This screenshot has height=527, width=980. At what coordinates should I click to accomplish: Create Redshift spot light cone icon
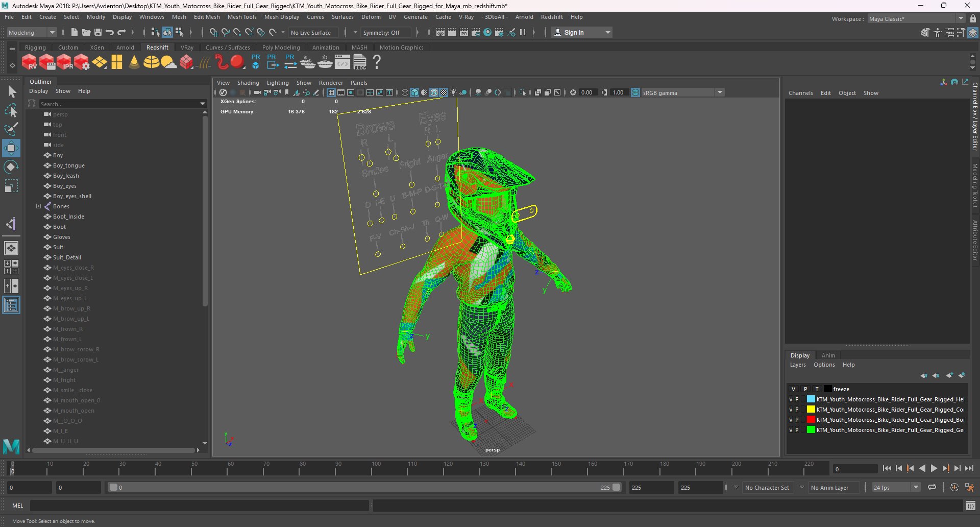[134, 62]
